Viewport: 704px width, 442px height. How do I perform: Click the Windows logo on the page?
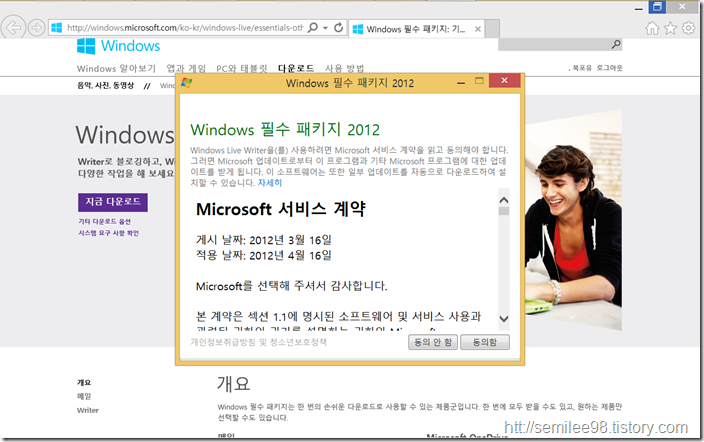[x=119, y=46]
